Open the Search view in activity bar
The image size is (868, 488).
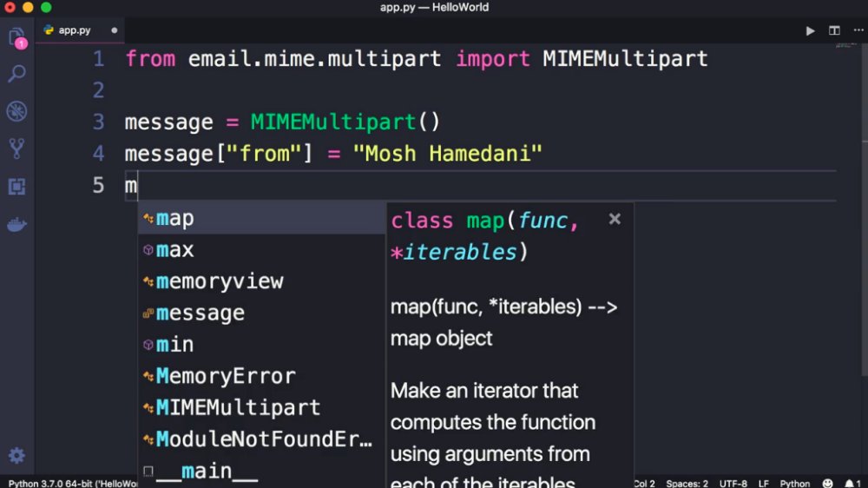pyautogui.click(x=16, y=74)
